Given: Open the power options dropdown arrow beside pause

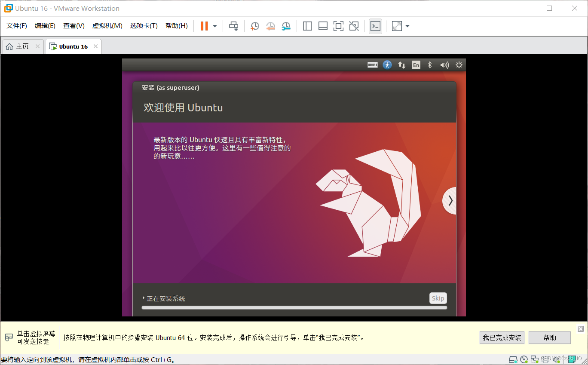Looking at the screenshot, I should tap(215, 26).
